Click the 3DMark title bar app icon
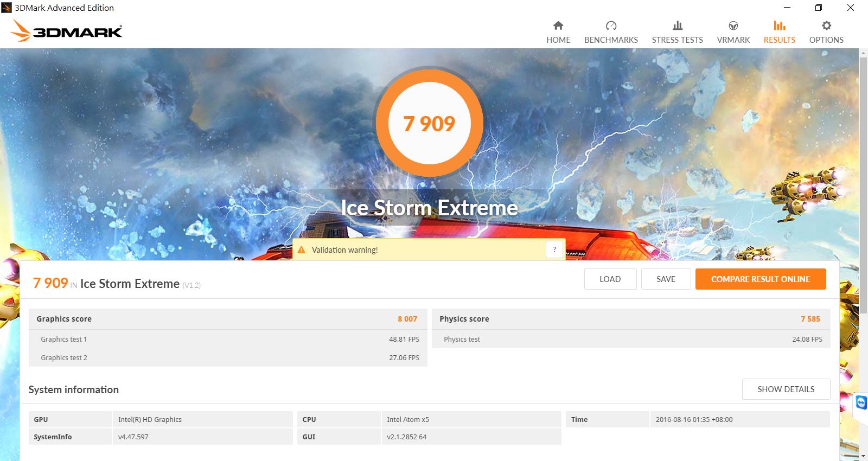868x461 pixels. (7, 8)
